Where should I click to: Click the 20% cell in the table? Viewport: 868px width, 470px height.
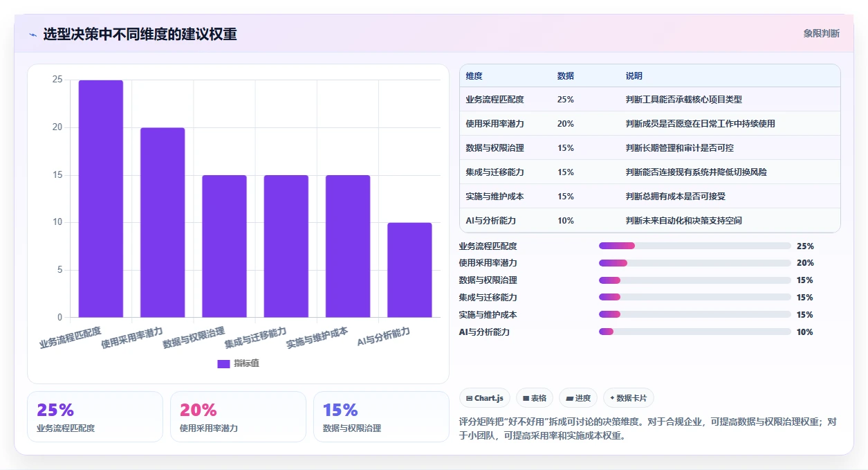click(565, 124)
